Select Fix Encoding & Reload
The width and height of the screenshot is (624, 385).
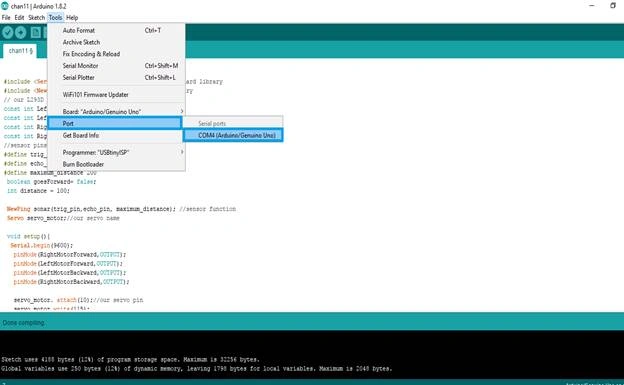pos(116,54)
